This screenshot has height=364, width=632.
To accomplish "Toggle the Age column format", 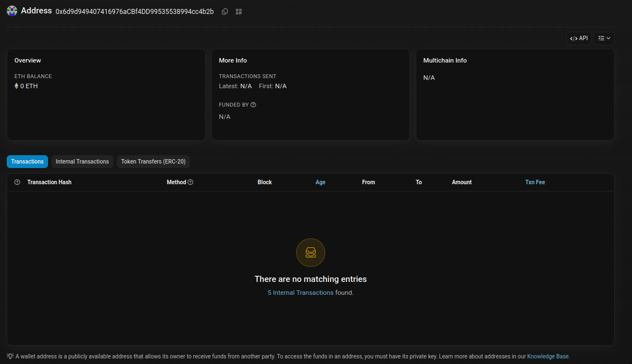I will [320, 183].
